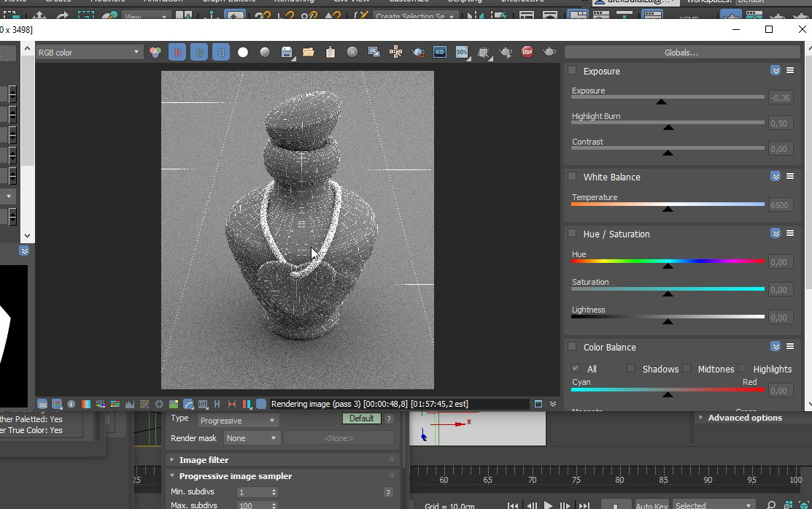The height and width of the screenshot is (509, 812).
Task: Link VFB to PDPlayer icon
Action: (440, 52)
